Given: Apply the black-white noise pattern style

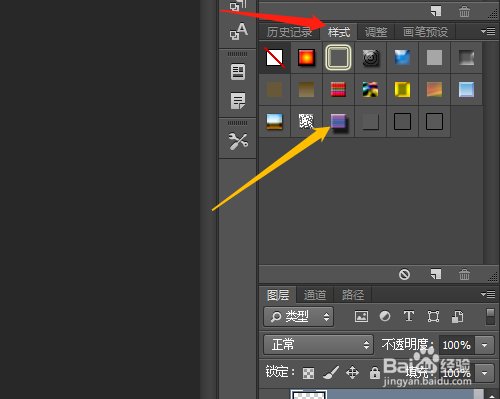Looking at the screenshot, I should (x=306, y=122).
